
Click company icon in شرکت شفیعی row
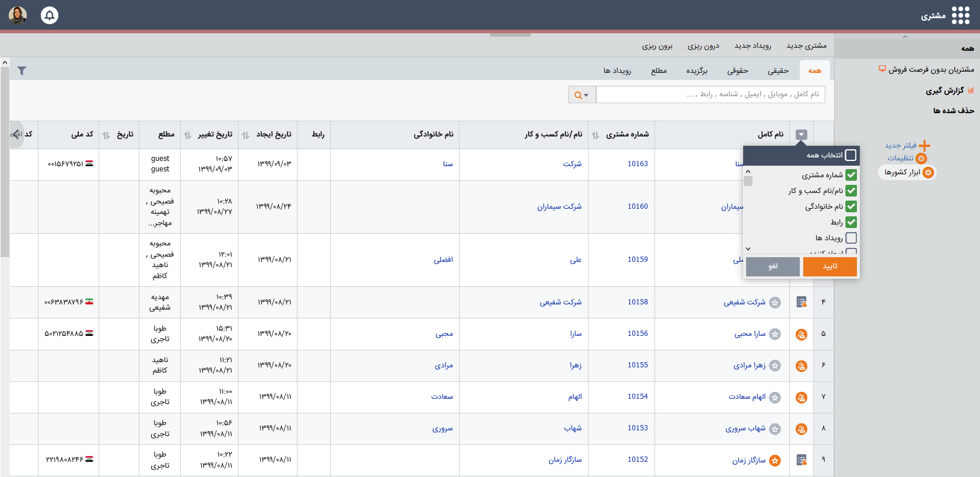click(801, 302)
